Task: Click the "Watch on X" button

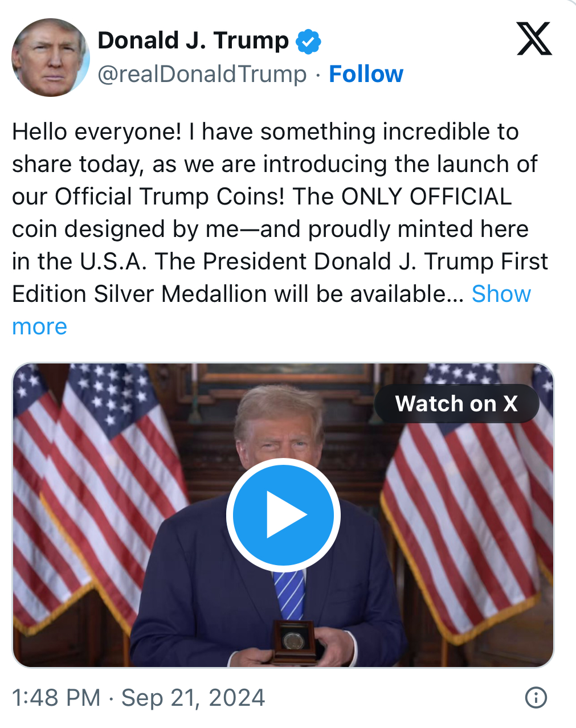Action: [x=456, y=404]
